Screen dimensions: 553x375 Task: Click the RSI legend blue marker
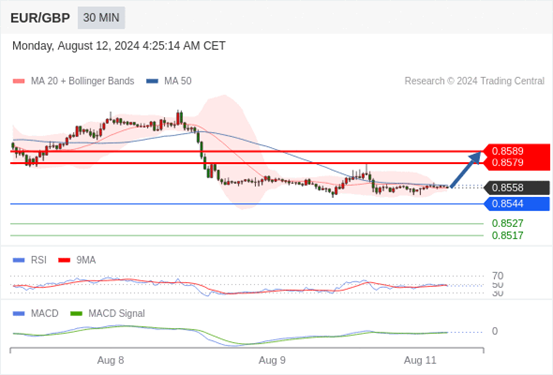19,260
